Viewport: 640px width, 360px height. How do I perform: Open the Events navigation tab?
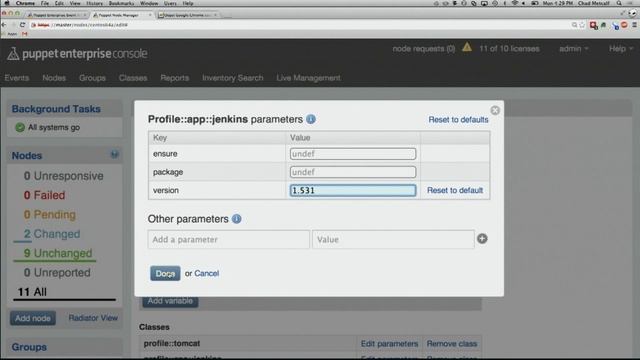click(x=17, y=78)
